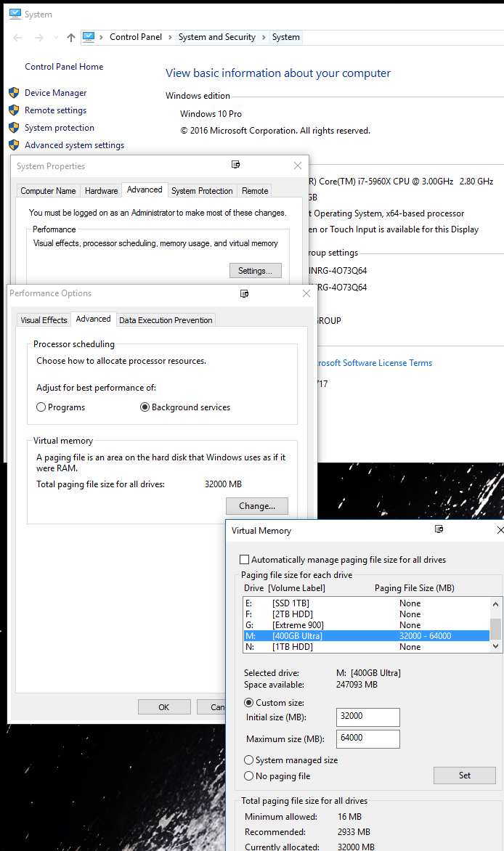Go back using the back arrow
The width and height of the screenshot is (504, 851).
[17, 38]
